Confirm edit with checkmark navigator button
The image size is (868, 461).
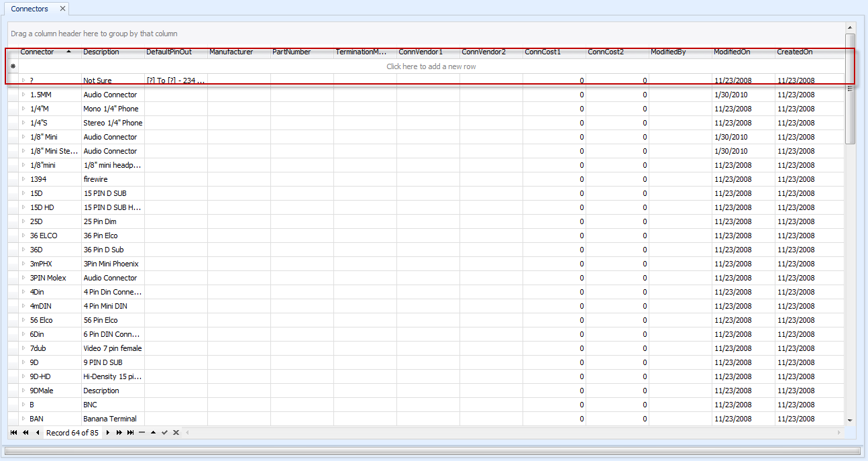pyautogui.click(x=164, y=433)
